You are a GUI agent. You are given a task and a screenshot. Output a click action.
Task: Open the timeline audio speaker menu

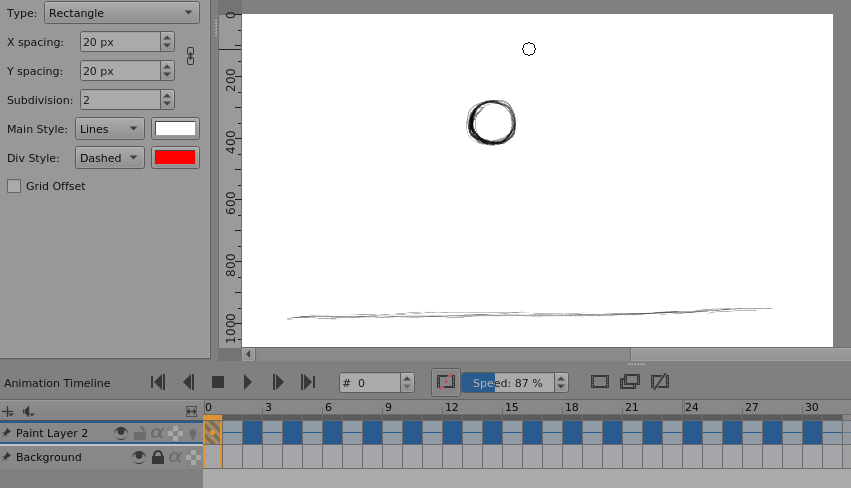(x=29, y=411)
